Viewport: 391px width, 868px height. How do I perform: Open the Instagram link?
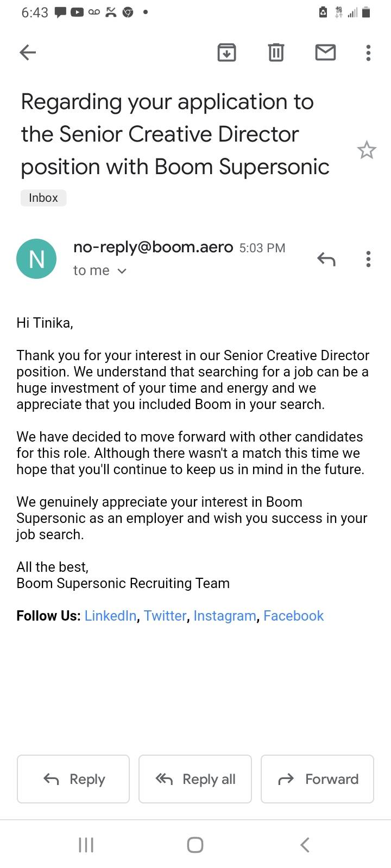(225, 616)
